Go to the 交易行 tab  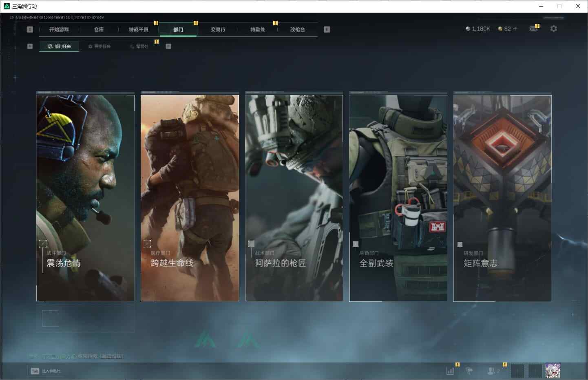[x=218, y=29]
